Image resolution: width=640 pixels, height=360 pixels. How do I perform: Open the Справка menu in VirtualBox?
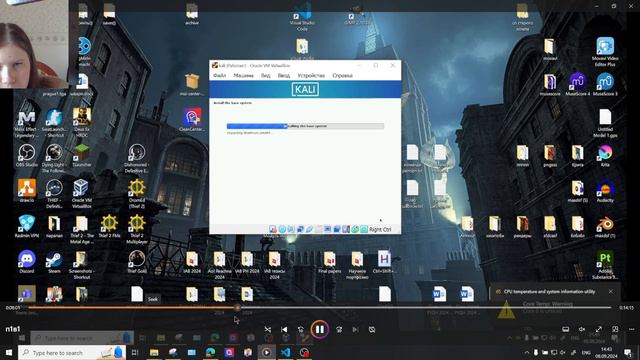click(342, 76)
